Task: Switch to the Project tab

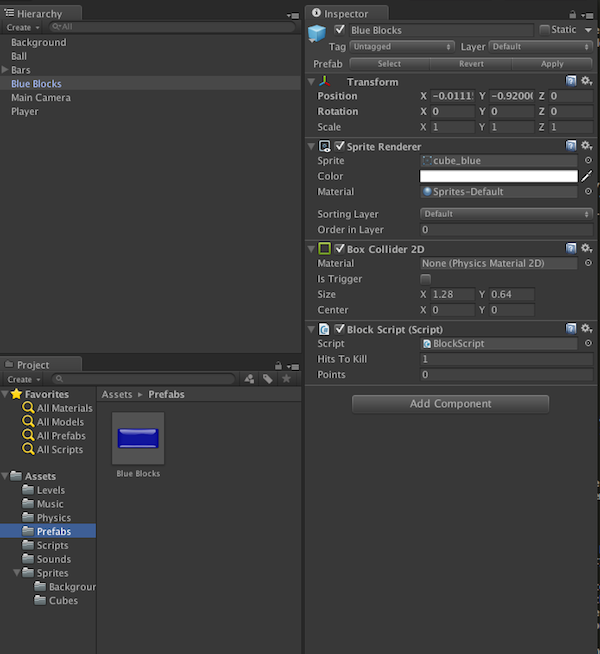Action: coord(40,365)
